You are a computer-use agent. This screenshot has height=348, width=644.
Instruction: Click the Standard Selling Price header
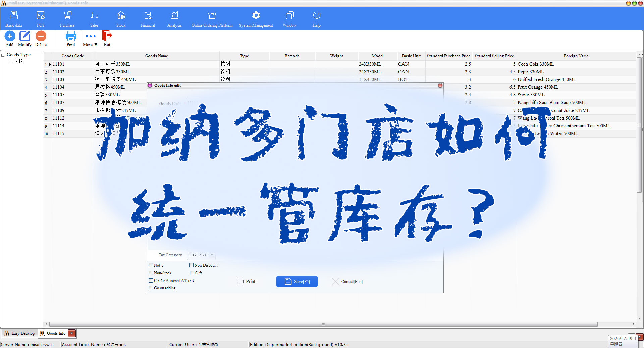494,56
